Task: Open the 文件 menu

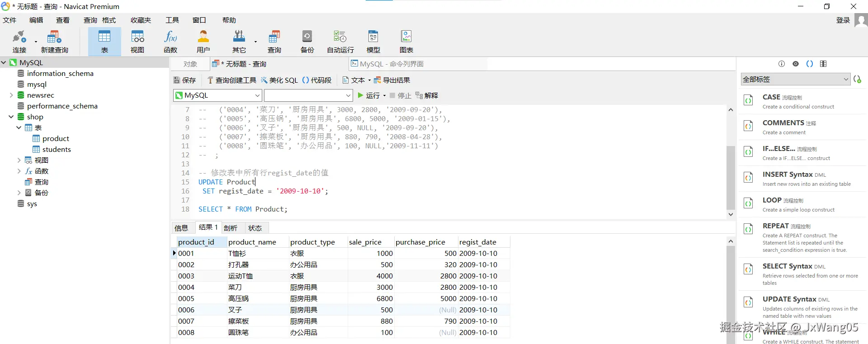Action: pos(9,20)
